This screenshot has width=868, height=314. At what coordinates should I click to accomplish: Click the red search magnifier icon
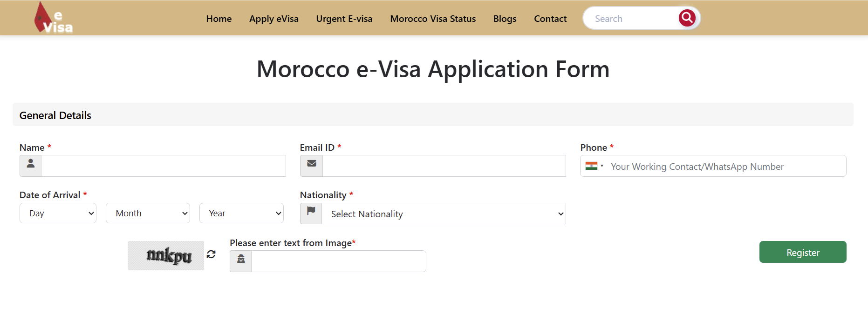click(687, 18)
